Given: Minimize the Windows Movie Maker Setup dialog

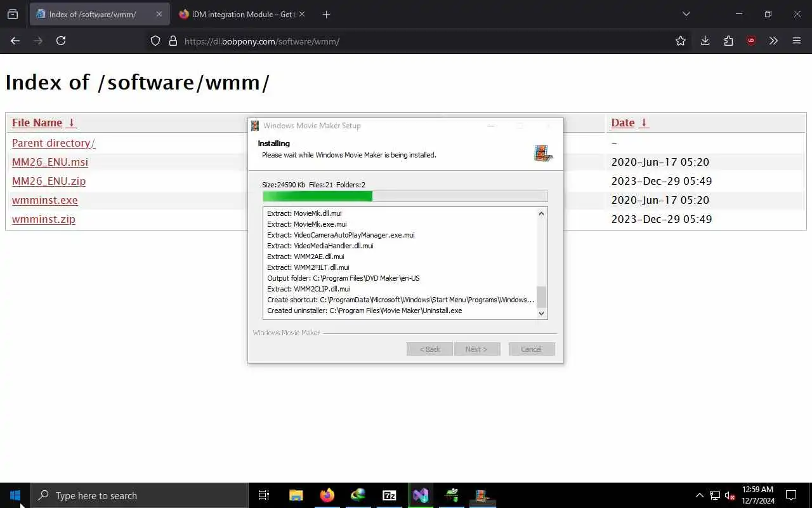Looking at the screenshot, I should [x=490, y=126].
